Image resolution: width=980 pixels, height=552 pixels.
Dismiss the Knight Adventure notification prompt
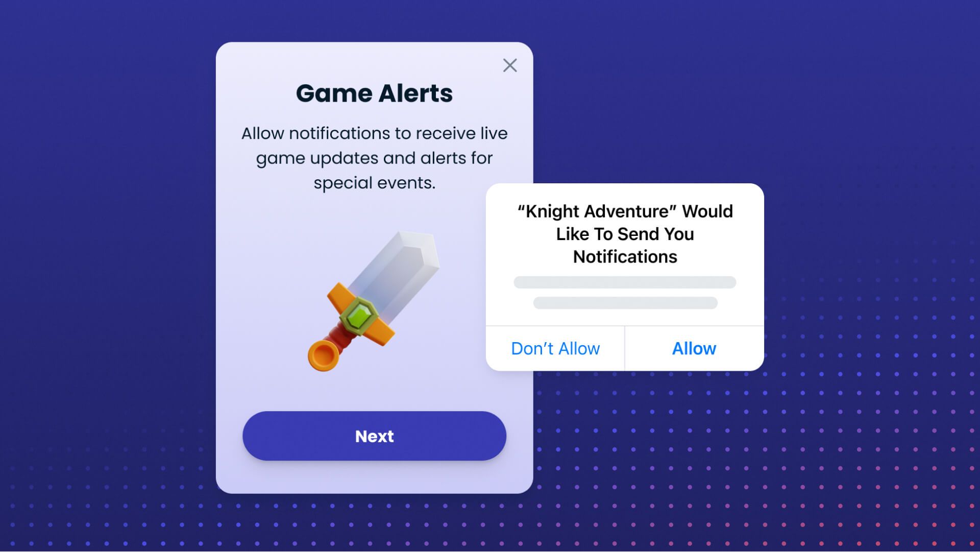pyautogui.click(x=555, y=347)
